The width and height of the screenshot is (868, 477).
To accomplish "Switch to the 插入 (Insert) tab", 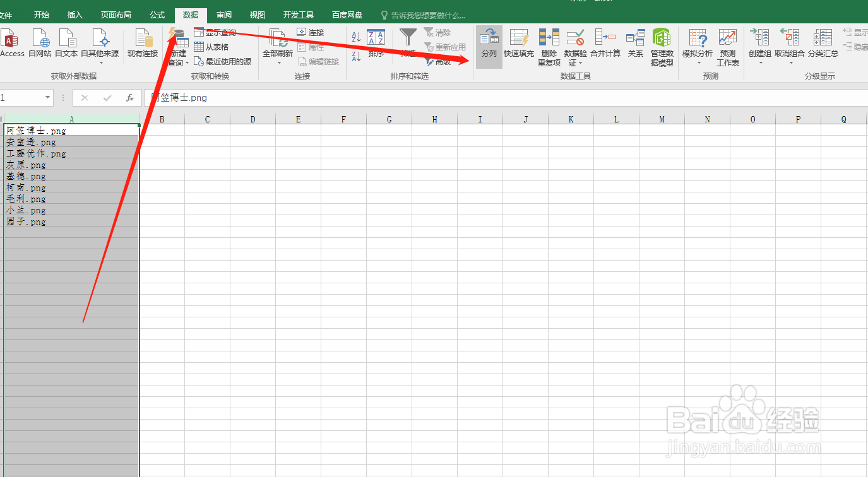I will [75, 15].
